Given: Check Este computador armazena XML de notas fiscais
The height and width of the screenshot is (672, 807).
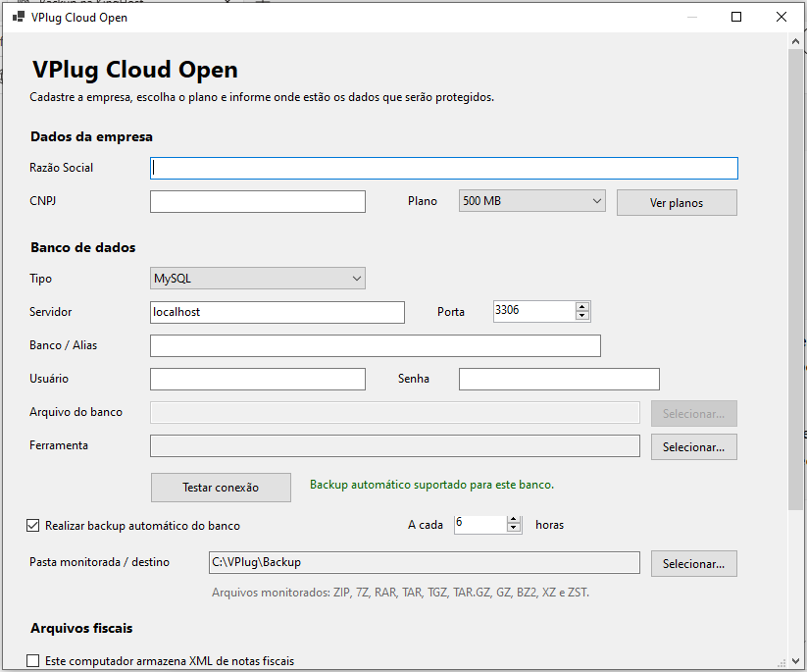Looking at the screenshot, I should point(33,660).
